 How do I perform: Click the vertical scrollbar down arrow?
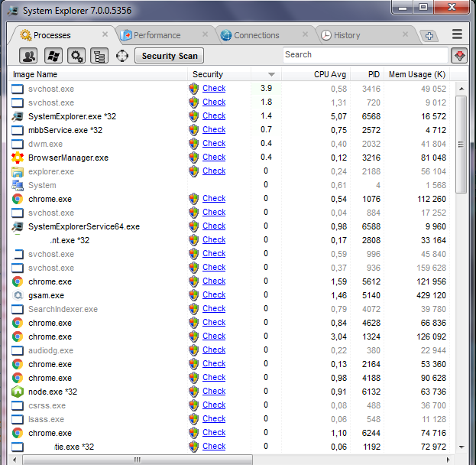click(x=461, y=447)
